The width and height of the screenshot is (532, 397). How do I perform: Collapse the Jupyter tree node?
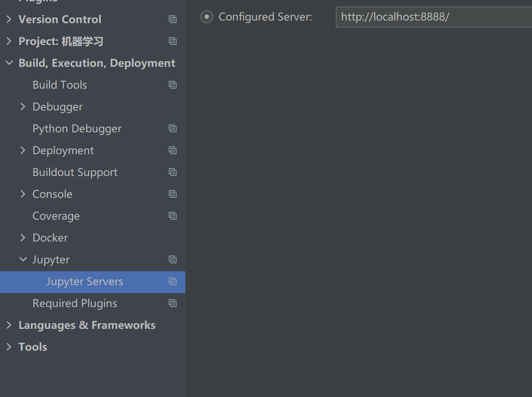(x=23, y=259)
